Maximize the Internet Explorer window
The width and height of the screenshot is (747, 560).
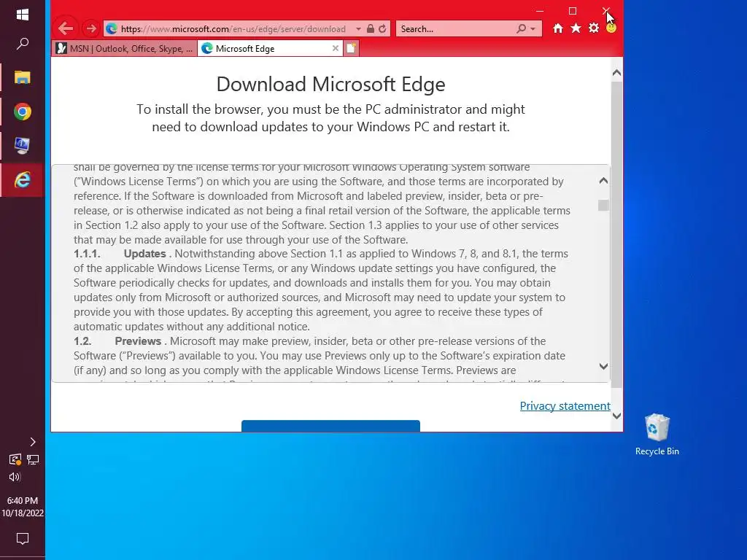(573, 11)
